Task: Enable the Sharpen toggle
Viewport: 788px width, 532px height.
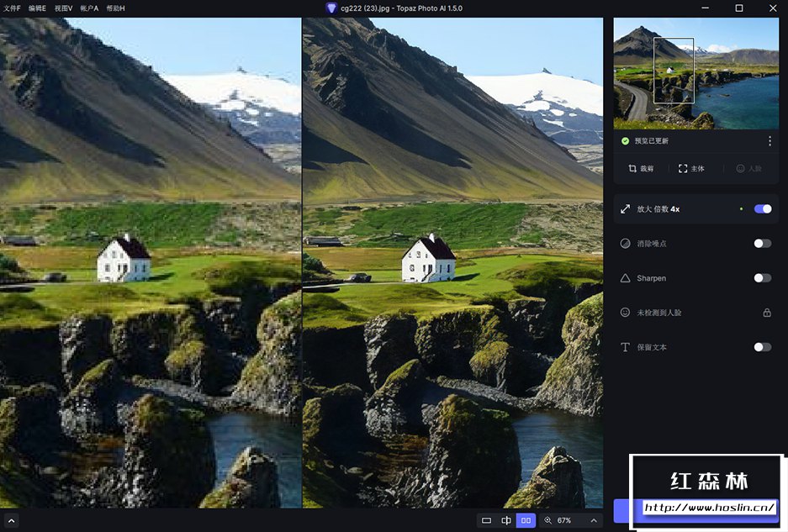Action: tap(763, 278)
